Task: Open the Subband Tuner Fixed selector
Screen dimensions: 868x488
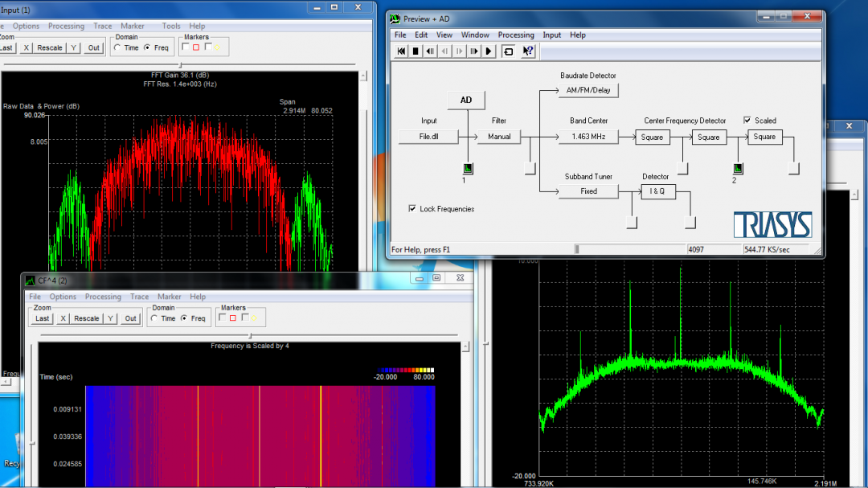Action: tap(588, 191)
